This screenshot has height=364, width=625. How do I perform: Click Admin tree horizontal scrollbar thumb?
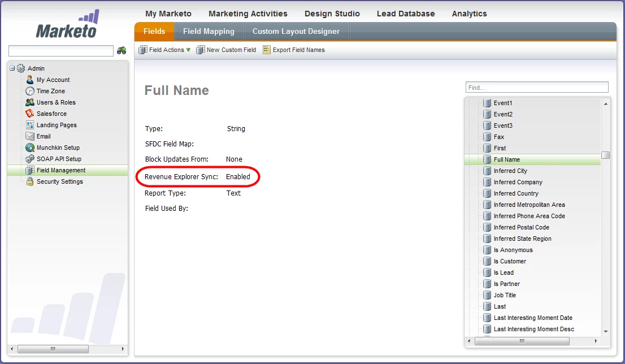[53, 349]
